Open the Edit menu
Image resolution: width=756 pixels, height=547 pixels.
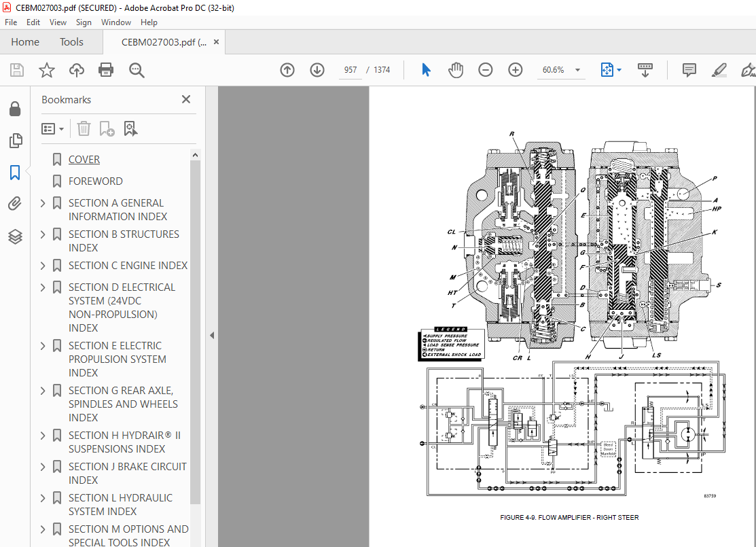[x=33, y=22]
